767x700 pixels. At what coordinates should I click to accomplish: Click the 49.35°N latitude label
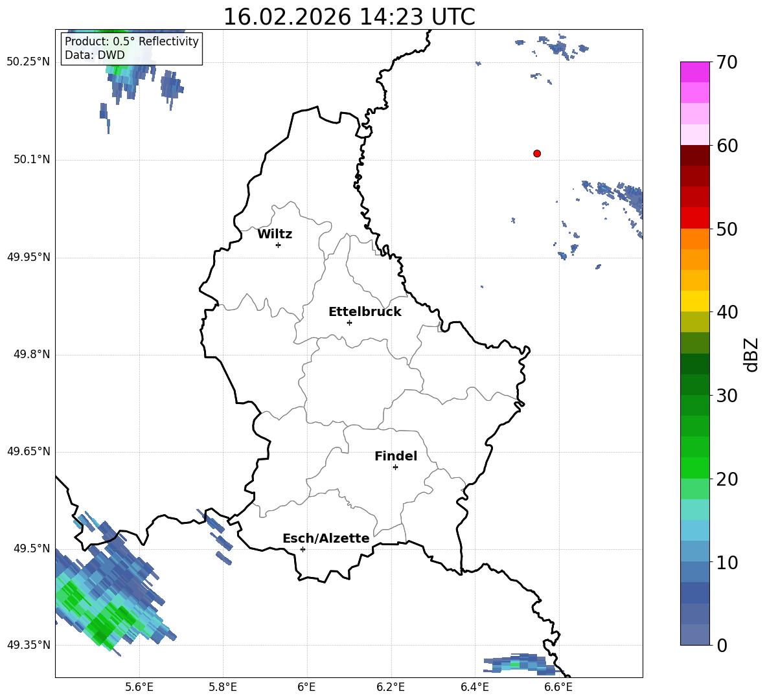pyautogui.click(x=29, y=645)
